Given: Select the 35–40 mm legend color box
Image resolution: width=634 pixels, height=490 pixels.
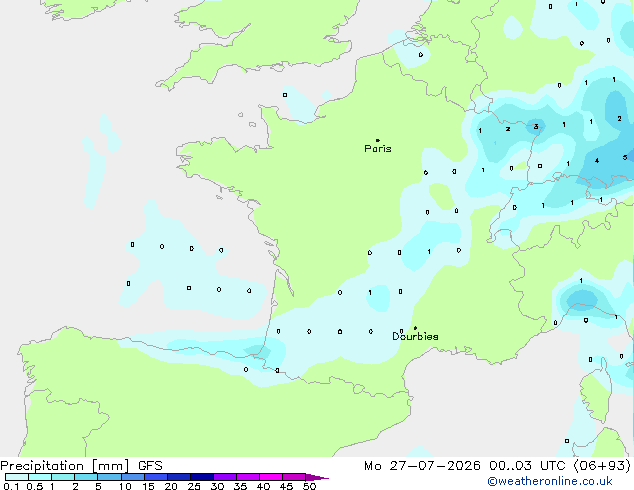Looking at the screenshot, I should tap(247, 477).
